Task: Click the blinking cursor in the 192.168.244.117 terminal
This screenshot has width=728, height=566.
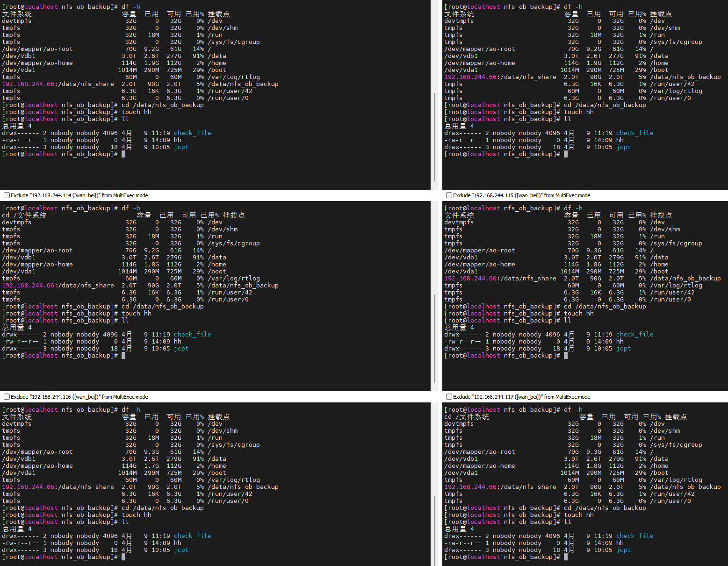Action: tap(566, 557)
